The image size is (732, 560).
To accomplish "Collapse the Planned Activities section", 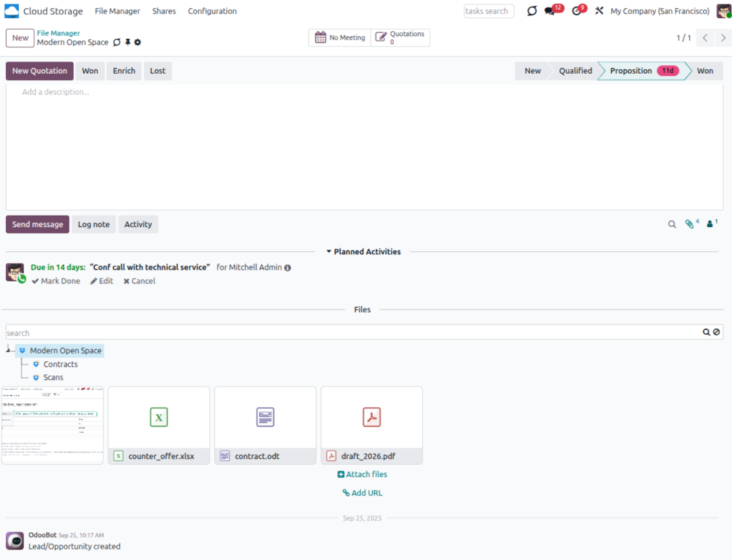I will pyautogui.click(x=363, y=252).
